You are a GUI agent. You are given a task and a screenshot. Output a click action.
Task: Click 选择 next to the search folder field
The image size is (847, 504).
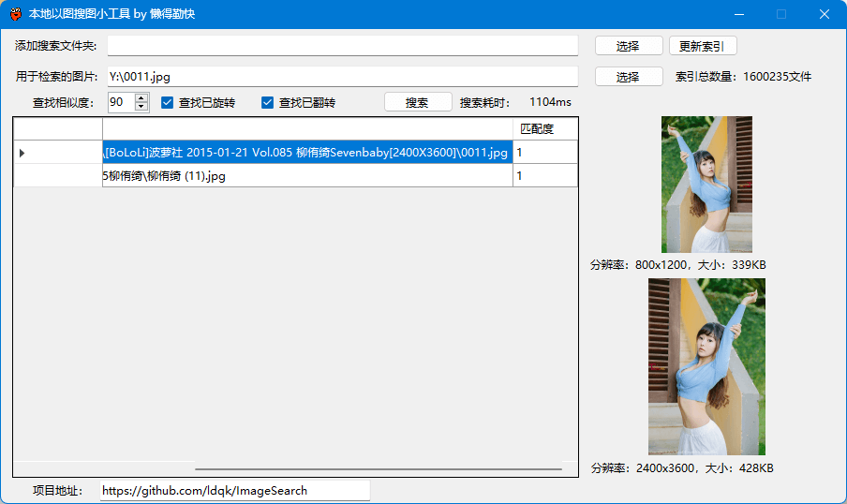[x=628, y=46]
